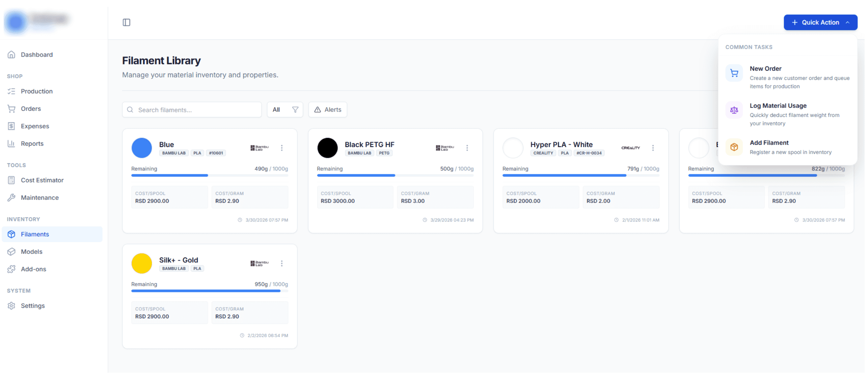The height and width of the screenshot is (384, 868).
Task: Go to Cost Estimator in sidebar
Action: pyautogui.click(x=42, y=180)
